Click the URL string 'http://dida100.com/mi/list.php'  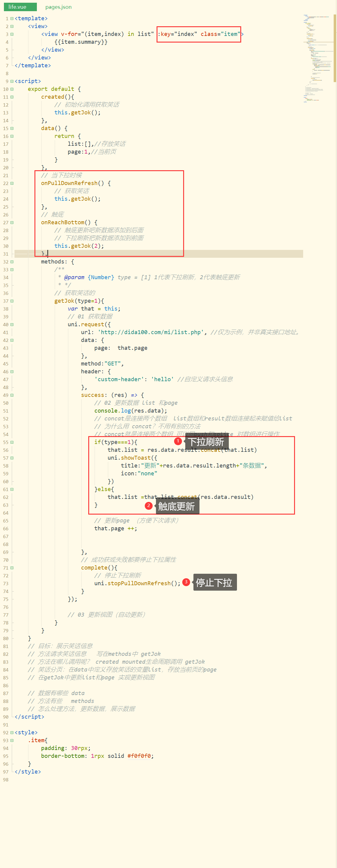click(x=151, y=332)
